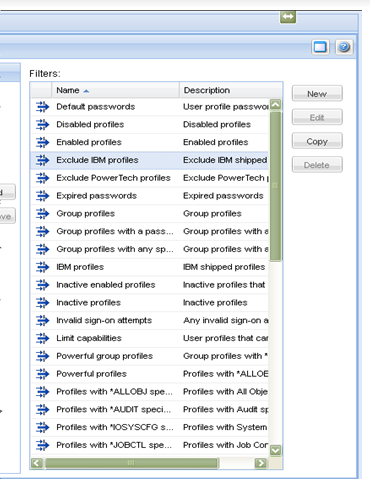This screenshot has height=479, width=370.
Task: Click the 'IBM shipped profiles' description cell
Action: [x=224, y=267]
